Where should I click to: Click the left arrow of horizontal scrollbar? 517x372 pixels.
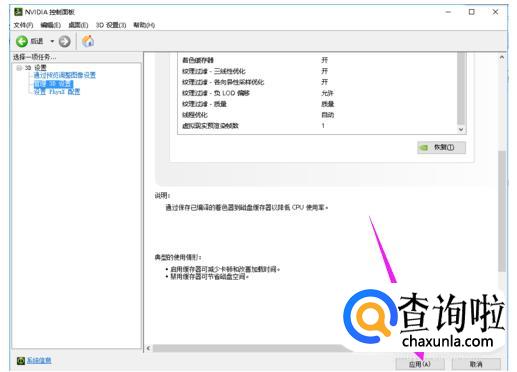point(148,348)
